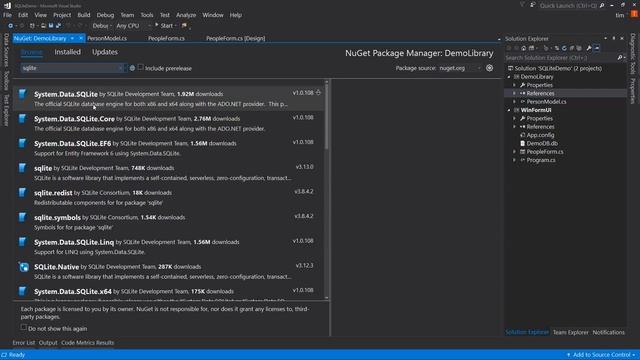The image size is (640, 360).
Task: Select the System.Data.SQLite.EF6 package
Action: tap(169, 148)
